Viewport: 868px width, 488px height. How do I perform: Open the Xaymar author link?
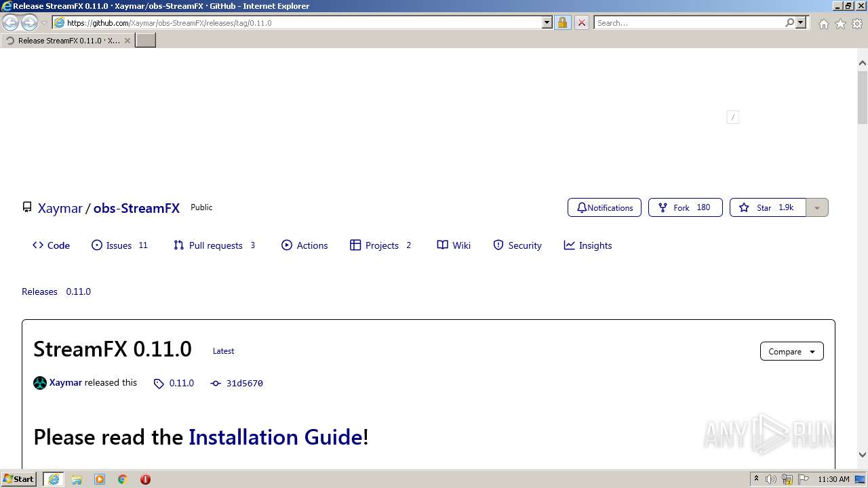65,382
